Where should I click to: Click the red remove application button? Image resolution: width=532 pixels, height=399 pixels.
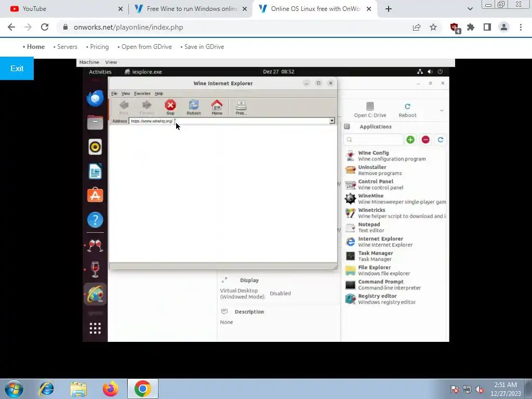(x=425, y=139)
